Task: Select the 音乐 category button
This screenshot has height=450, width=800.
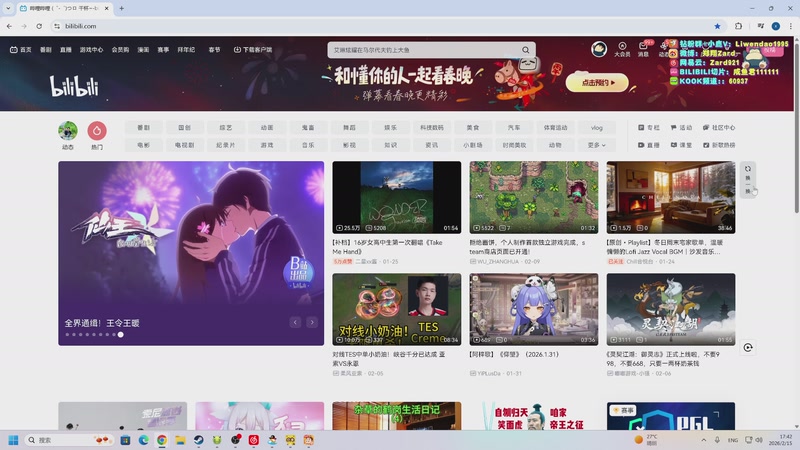Action: pos(308,145)
